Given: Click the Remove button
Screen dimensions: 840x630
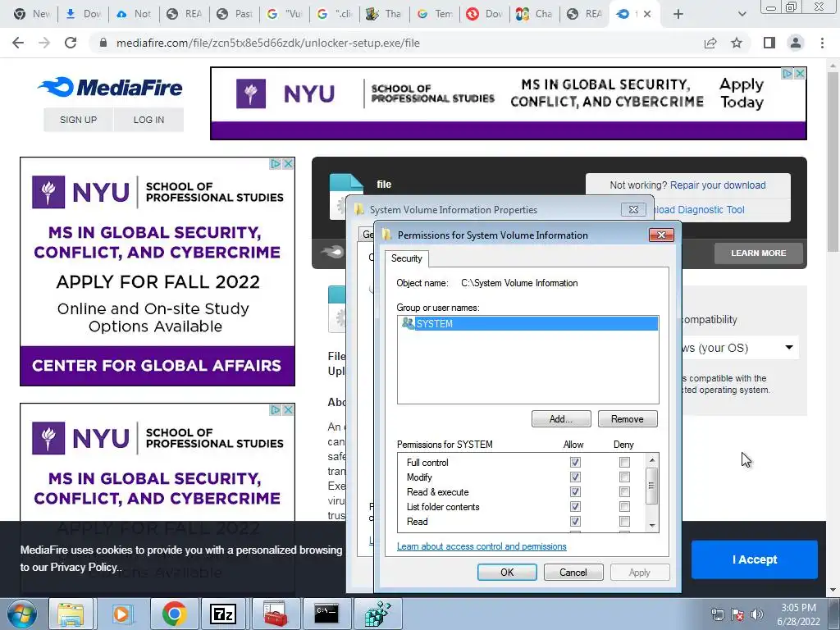Looking at the screenshot, I should click(x=628, y=419).
